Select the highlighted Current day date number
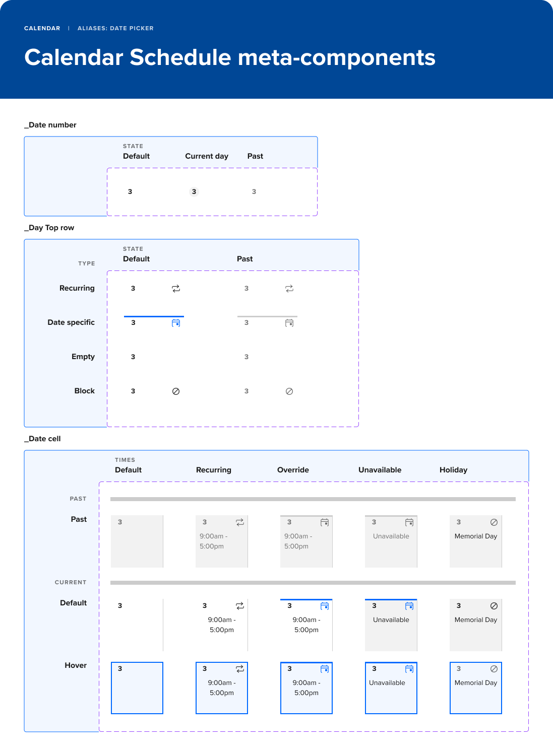This screenshot has width=553, height=756. [194, 191]
